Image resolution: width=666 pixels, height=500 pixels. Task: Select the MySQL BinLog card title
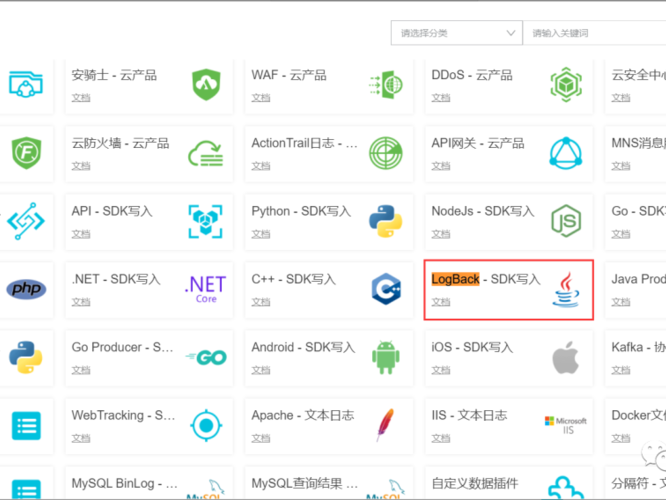[x=124, y=483]
